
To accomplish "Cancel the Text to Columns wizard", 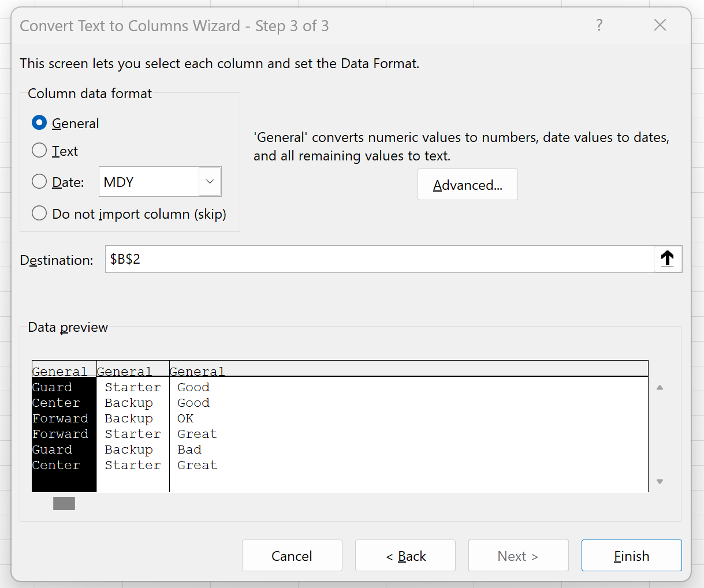I will pyautogui.click(x=292, y=555).
